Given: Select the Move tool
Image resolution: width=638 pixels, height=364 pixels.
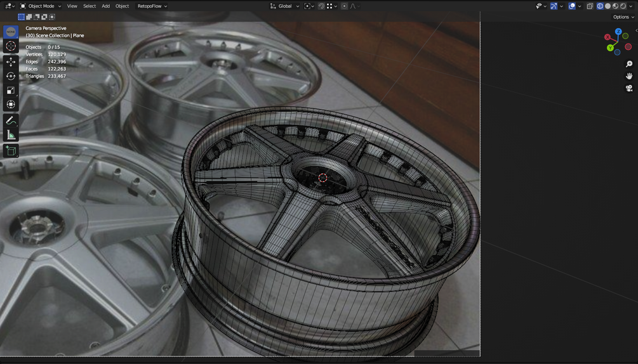Looking at the screenshot, I should tap(11, 62).
